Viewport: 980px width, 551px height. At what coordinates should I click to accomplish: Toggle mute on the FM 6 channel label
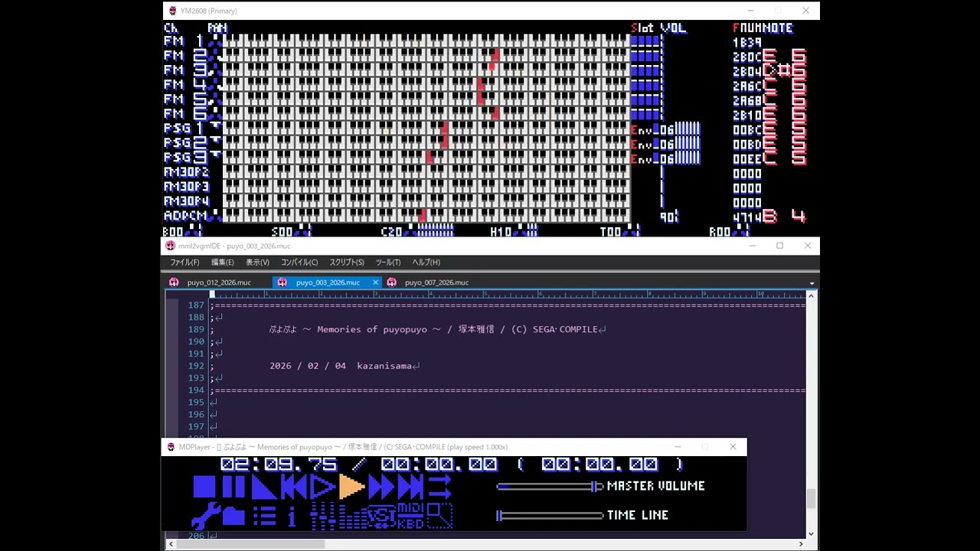[x=185, y=114]
